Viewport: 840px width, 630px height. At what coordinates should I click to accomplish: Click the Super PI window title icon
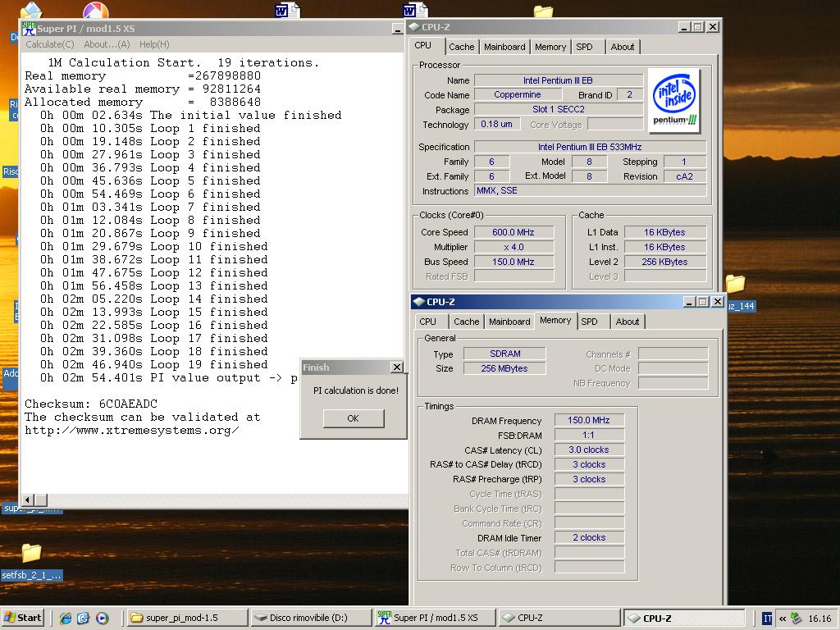point(29,29)
